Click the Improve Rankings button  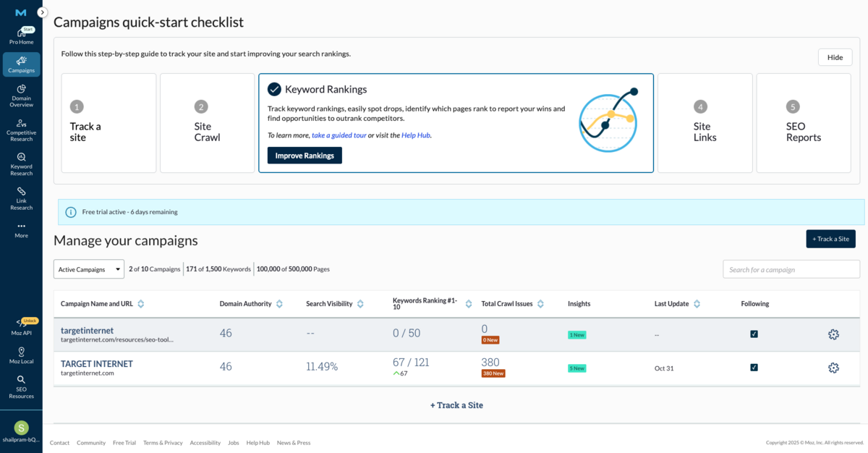(305, 156)
